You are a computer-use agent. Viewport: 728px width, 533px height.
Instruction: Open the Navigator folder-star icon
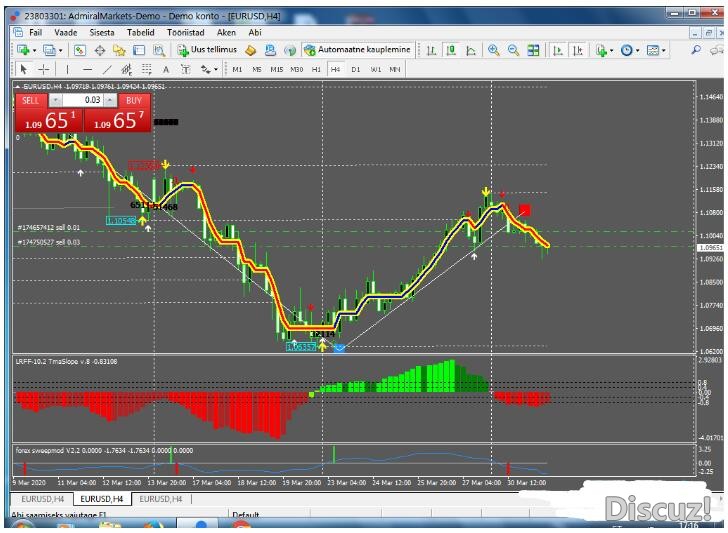[x=119, y=50]
